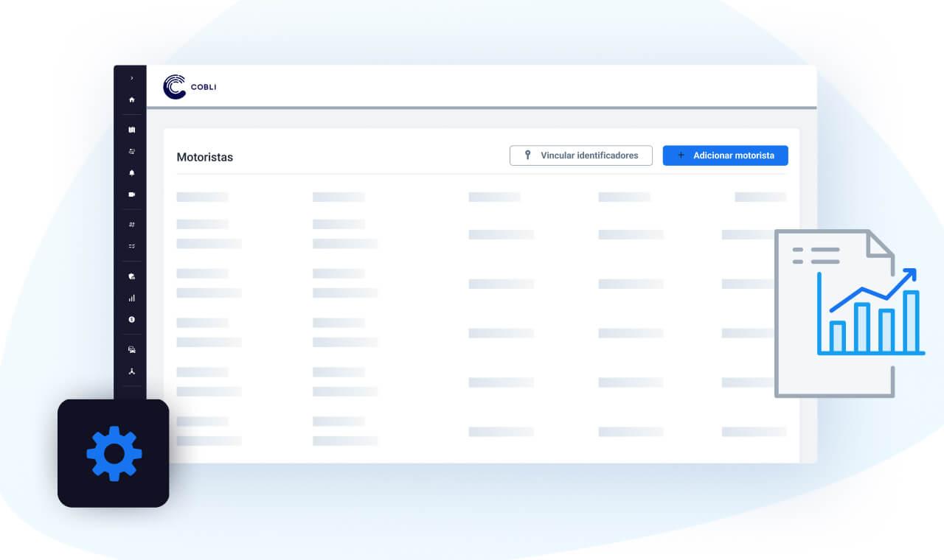Open the video camera icon in sidebar

tap(132, 195)
